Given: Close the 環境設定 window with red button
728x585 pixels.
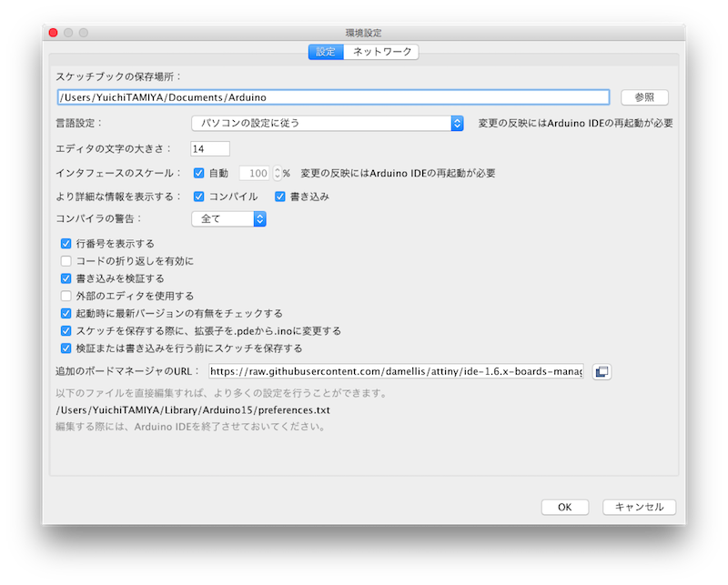Looking at the screenshot, I should pos(54,33).
